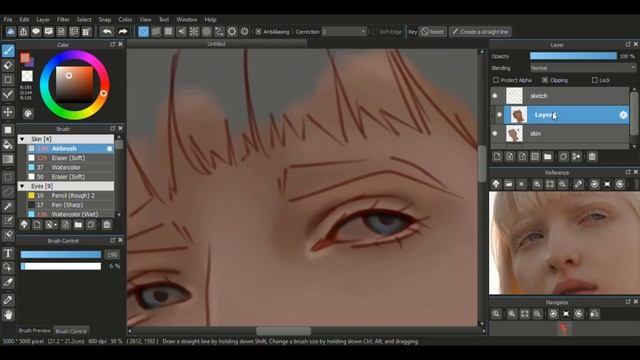Uncheck the Clipping checkbox
This screenshot has width=640, height=360.
(545, 80)
